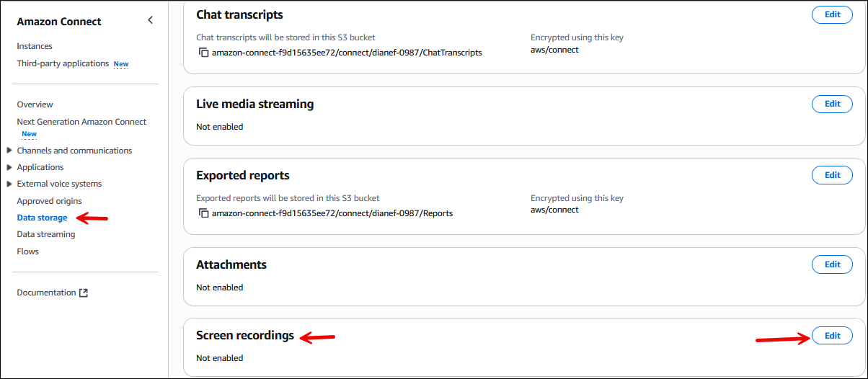Edit Attachments storage settings
This screenshot has width=868, height=379.
click(x=832, y=264)
